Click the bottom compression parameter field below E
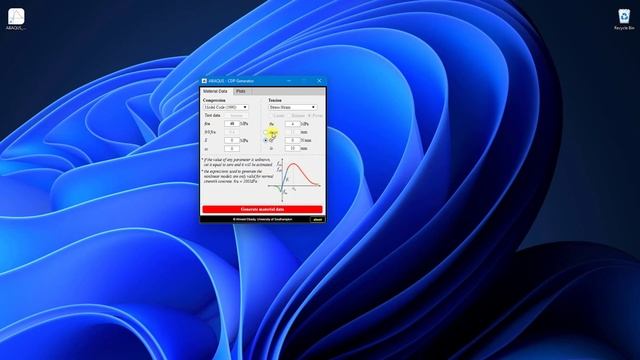The image size is (640, 360). (232, 149)
